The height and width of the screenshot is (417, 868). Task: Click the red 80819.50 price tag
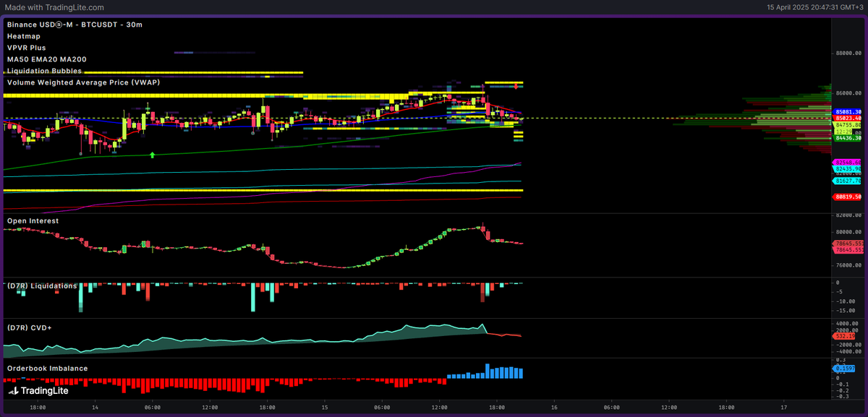pos(848,197)
